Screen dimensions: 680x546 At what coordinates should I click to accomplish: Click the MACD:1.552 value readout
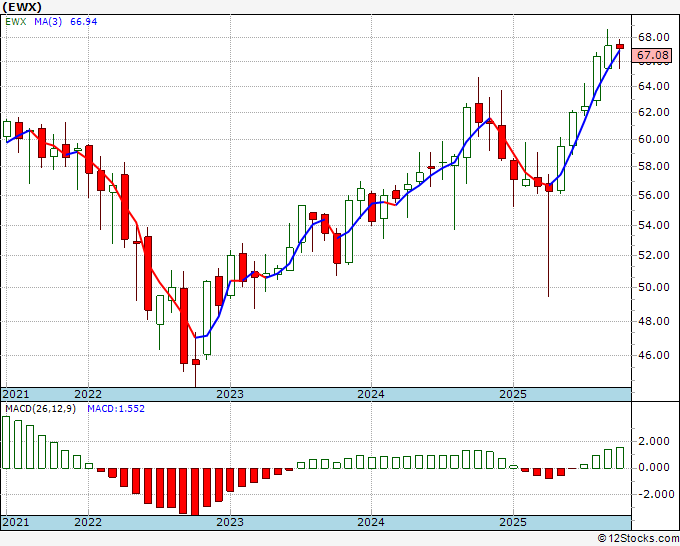tap(116, 409)
